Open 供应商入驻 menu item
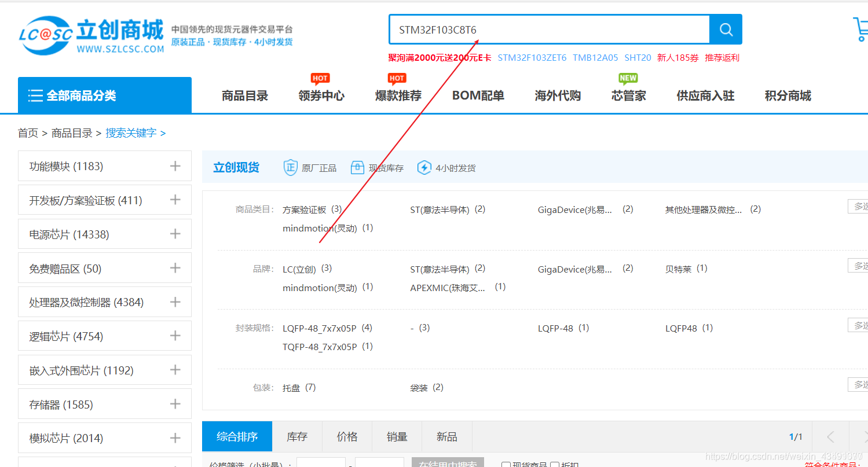 click(705, 95)
